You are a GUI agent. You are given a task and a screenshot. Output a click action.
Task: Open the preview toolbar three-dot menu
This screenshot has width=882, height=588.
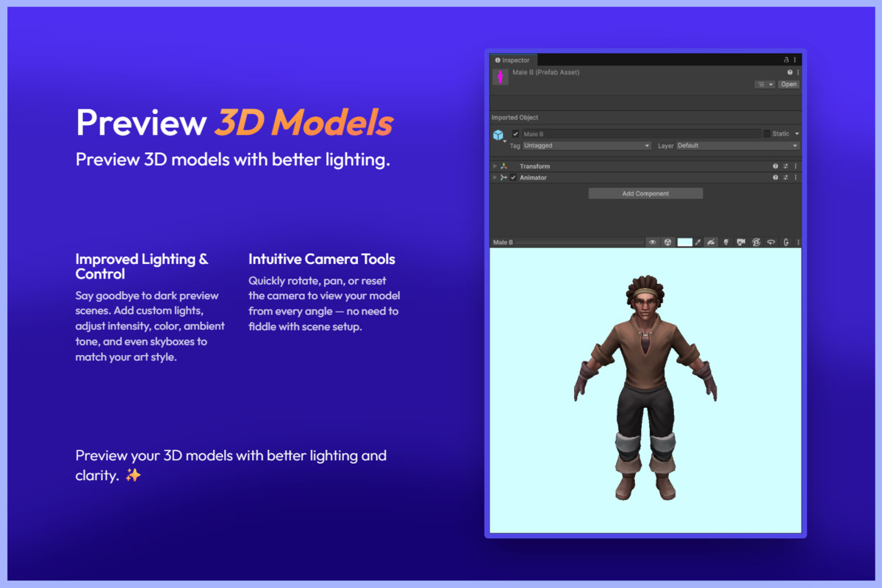tap(798, 242)
